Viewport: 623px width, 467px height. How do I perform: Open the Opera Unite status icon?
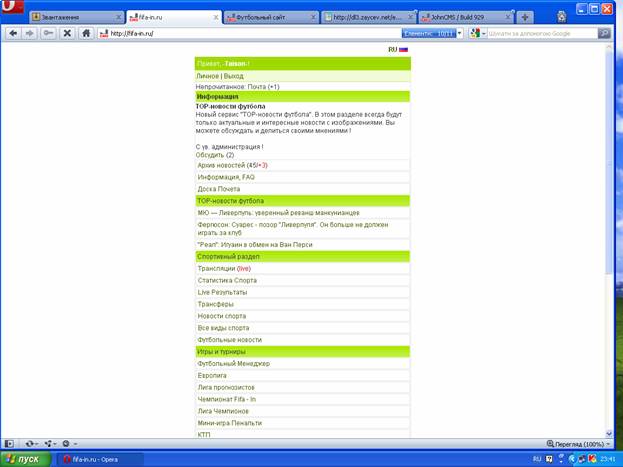48,444
